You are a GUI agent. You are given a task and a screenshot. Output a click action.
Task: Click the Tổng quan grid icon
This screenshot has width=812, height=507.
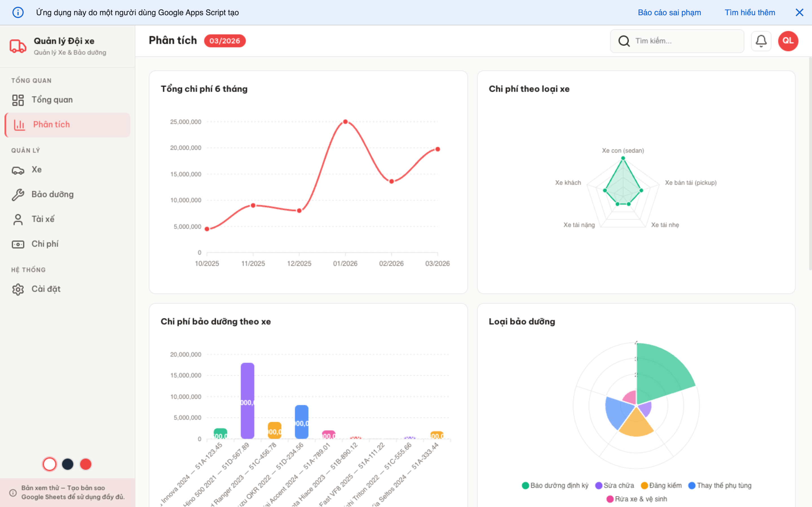tap(18, 100)
